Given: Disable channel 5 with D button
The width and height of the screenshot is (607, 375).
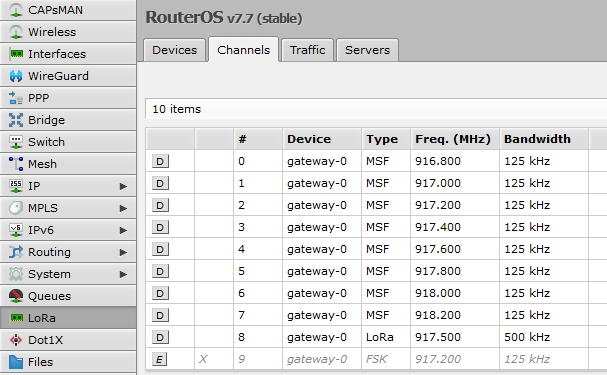Looking at the screenshot, I should 160,271.
